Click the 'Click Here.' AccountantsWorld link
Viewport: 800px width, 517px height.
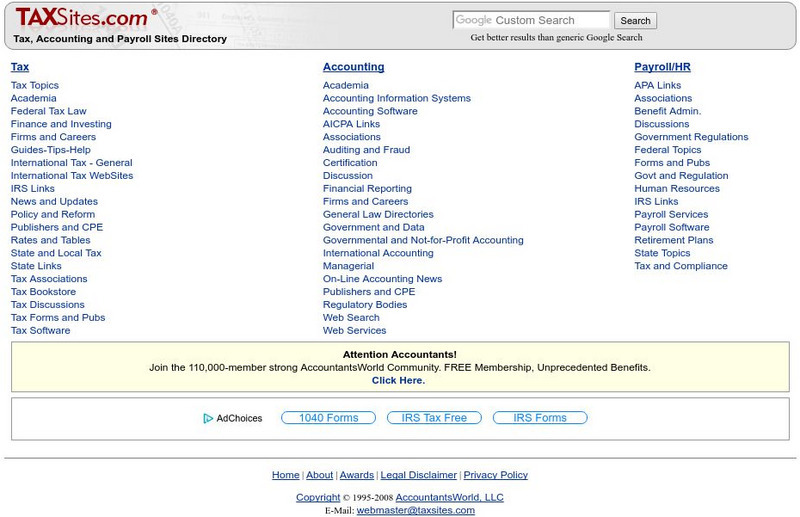[398, 380]
